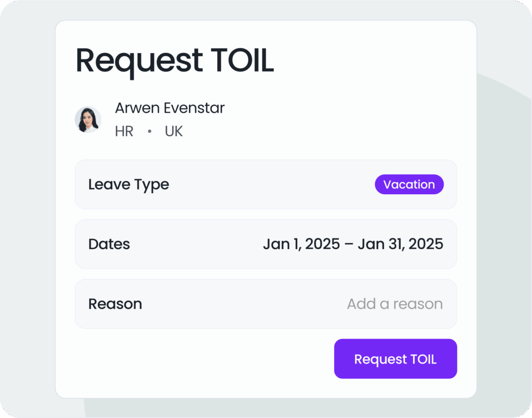Click Arwen Evenstar's profile photo
Image resolution: width=532 pixels, height=418 pixels.
point(88,119)
